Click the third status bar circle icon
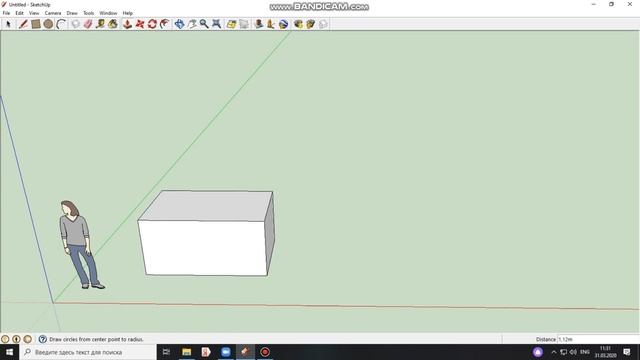The height and width of the screenshot is (360, 640). pos(27,339)
